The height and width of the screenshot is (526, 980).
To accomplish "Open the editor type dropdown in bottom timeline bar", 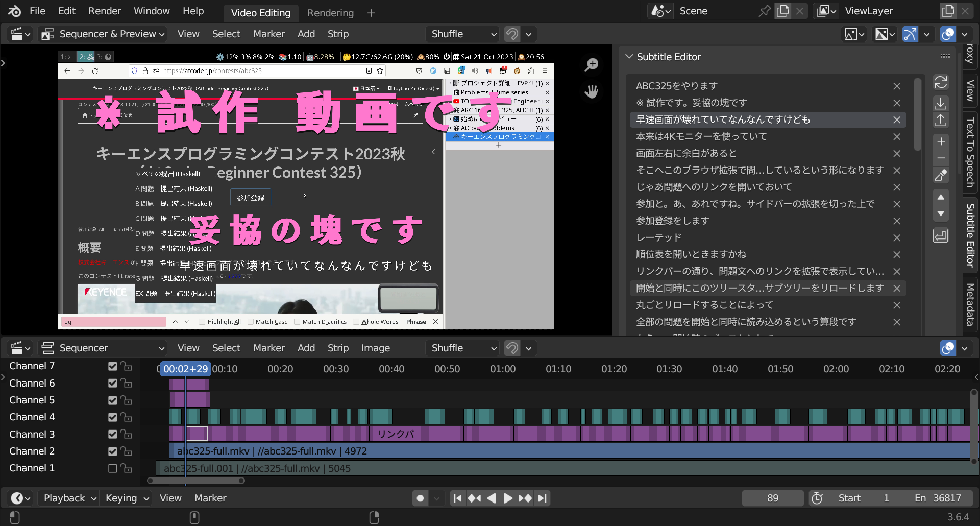I will [20, 498].
